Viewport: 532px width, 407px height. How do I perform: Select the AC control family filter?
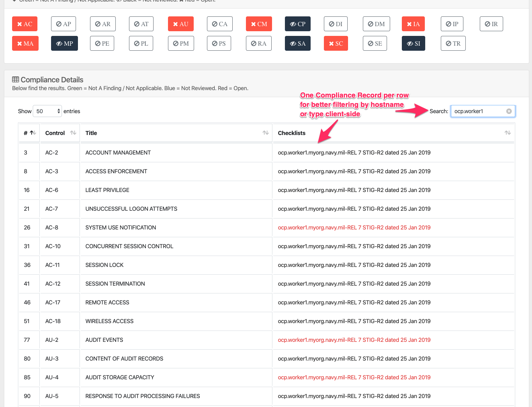25,24
